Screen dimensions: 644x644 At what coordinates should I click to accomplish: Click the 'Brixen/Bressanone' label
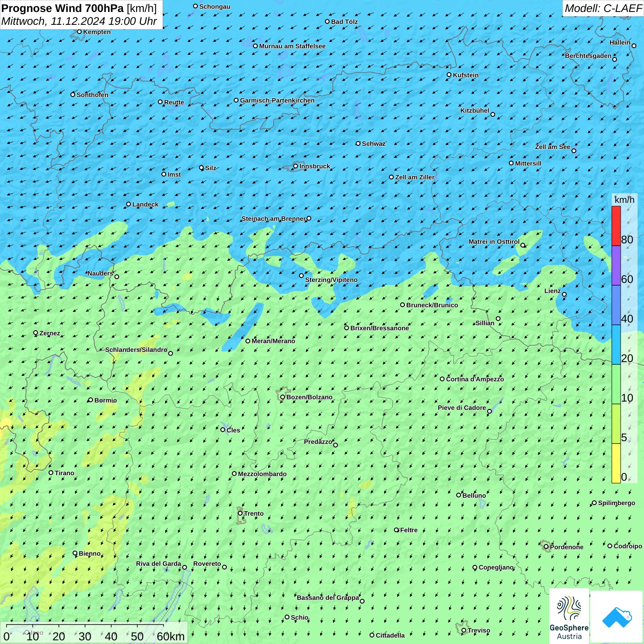(379, 328)
